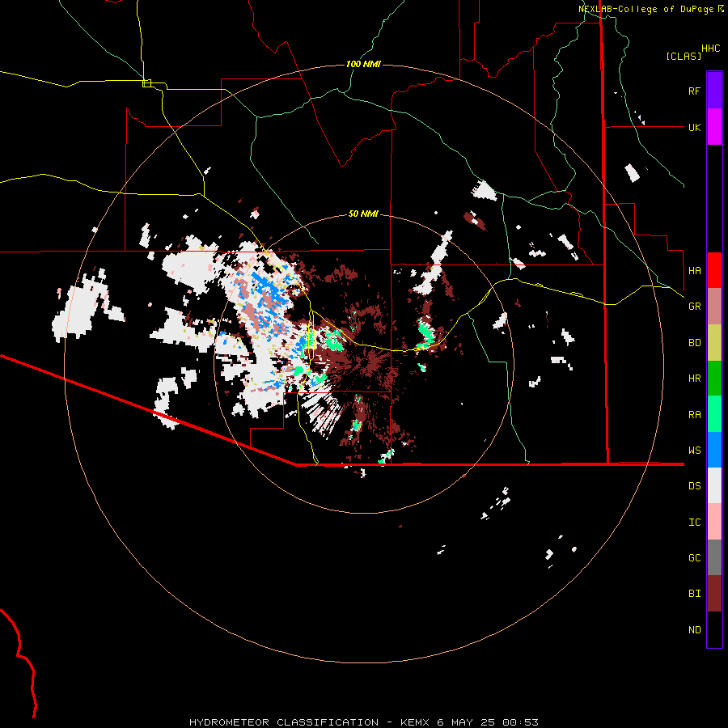This screenshot has height=728, width=728.
Task: Select the WS blue legend swatch
Action: [x=714, y=450]
